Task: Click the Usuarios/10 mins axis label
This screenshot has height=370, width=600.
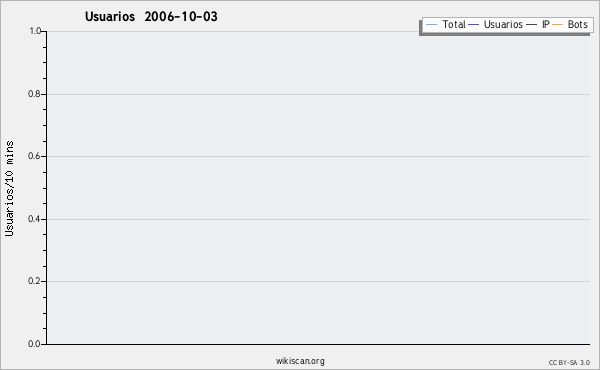Action: pos(9,188)
